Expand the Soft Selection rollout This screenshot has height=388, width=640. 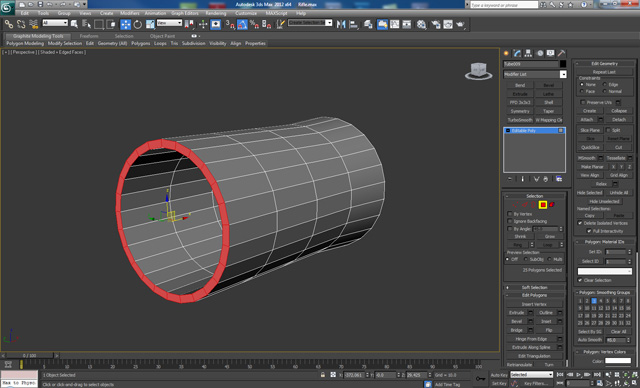[534, 287]
